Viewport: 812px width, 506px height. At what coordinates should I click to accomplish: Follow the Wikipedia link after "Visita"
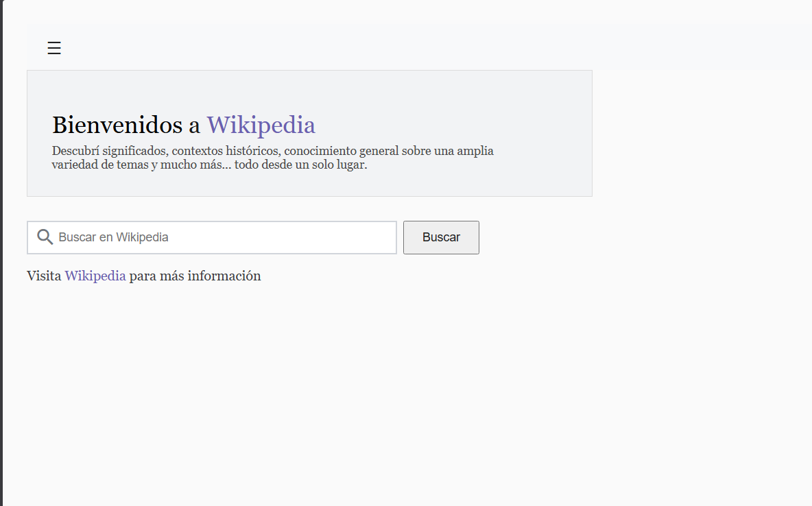(95, 276)
